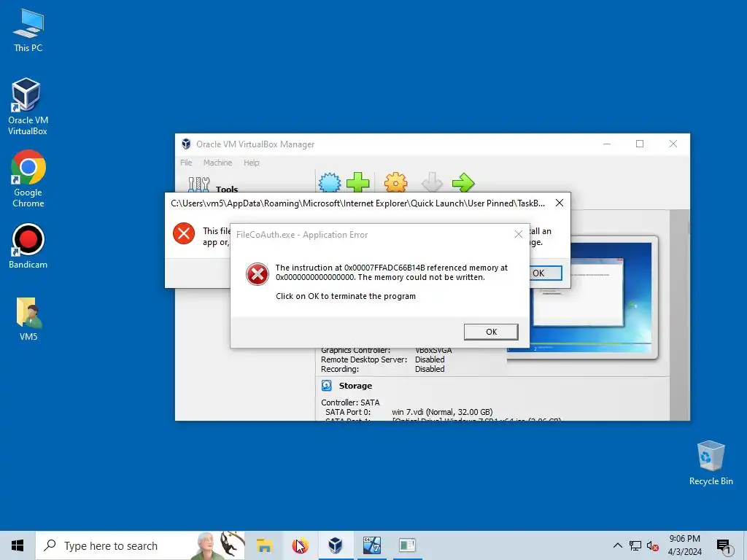Screen dimensions: 747x560
Task: Close the Oracle VM VirtualBox Manager window
Action: [x=673, y=144]
